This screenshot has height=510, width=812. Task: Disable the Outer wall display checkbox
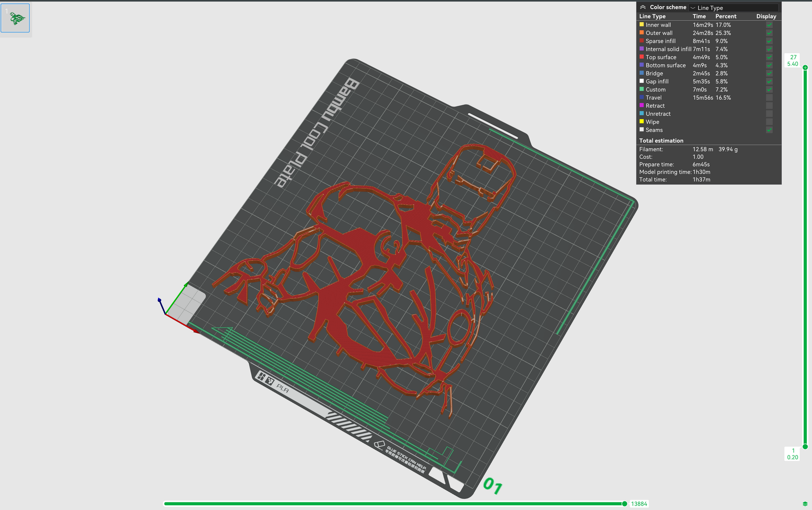pyautogui.click(x=769, y=33)
